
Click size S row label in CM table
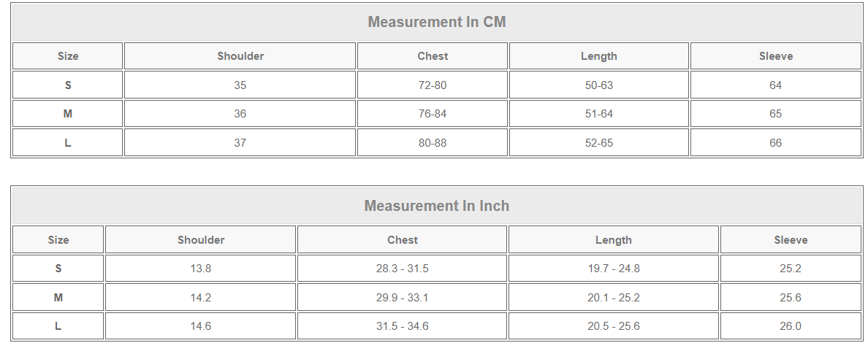(68, 85)
